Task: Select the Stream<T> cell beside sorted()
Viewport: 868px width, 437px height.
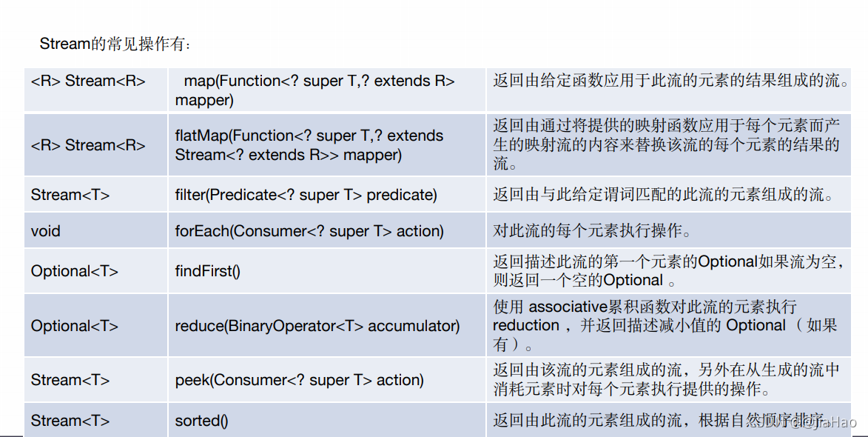Action: (x=95, y=420)
